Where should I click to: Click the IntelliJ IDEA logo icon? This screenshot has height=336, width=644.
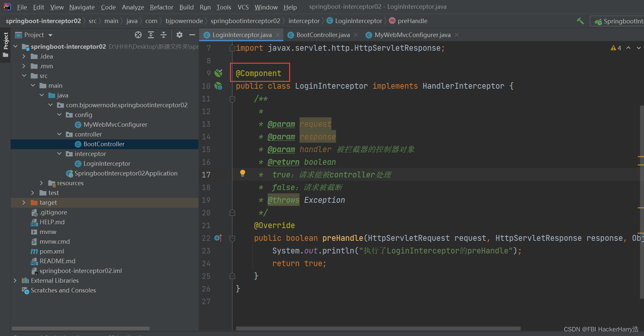(x=7, y=6)
